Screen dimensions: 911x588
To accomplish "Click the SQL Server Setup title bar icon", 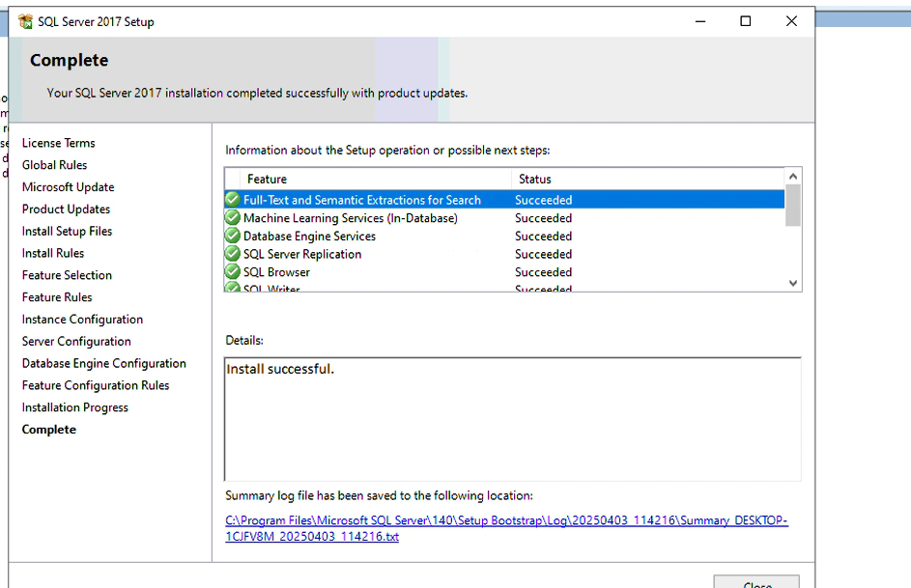I will pos(25,21).
